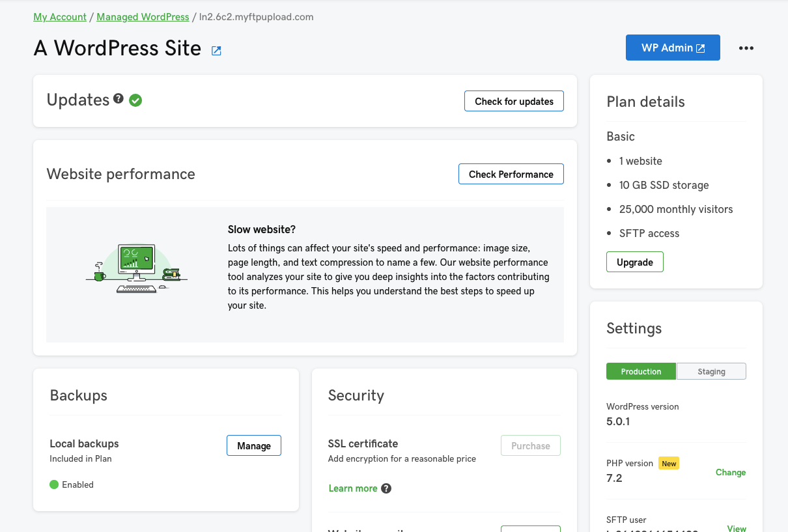Change the PHP version
788x532 pixels.
pyautogui.click(x=731, y=472)
